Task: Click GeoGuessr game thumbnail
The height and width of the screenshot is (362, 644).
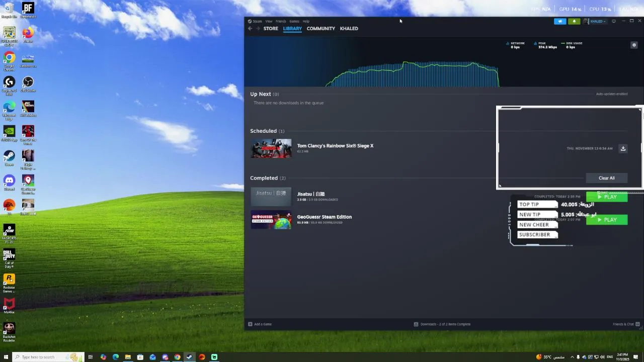Action: point(271,220)
